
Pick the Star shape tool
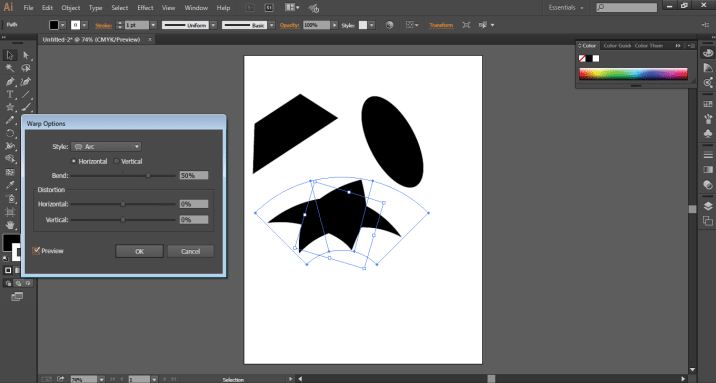coord(10,107)
